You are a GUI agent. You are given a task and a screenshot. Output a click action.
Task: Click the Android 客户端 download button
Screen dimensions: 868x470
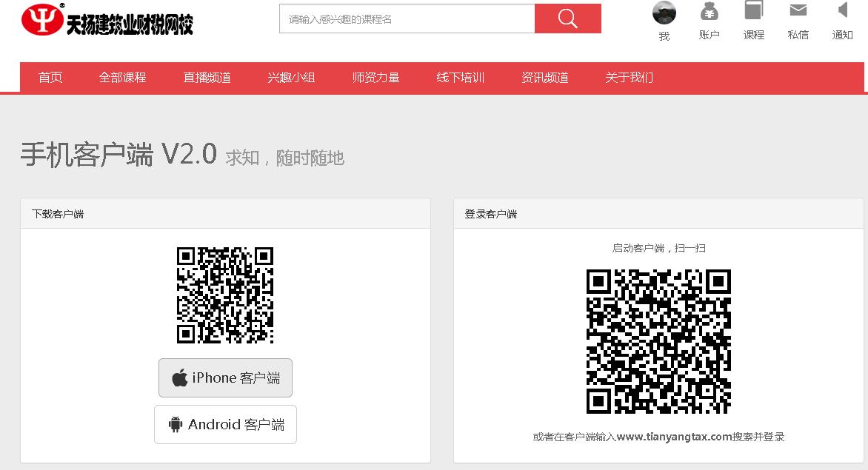[225, 424]
